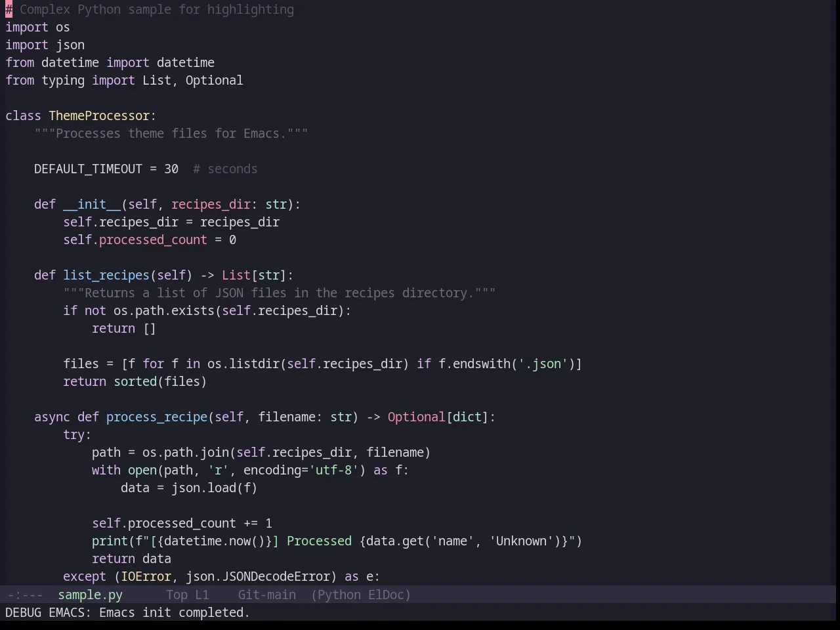
Task: Click the IOError exception name
Action: pyautogui.click(x=146, y=576)
